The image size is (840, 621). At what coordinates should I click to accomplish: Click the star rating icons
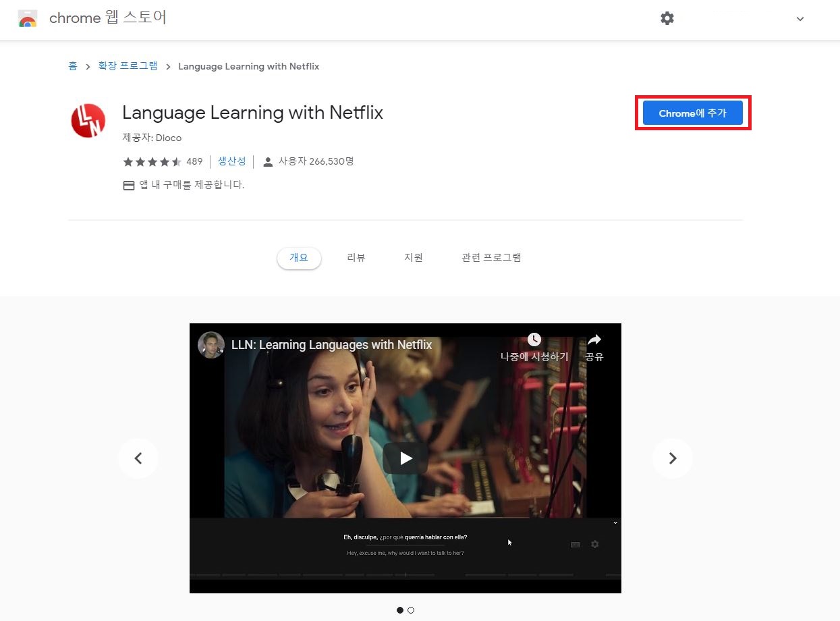pos(152,162)
